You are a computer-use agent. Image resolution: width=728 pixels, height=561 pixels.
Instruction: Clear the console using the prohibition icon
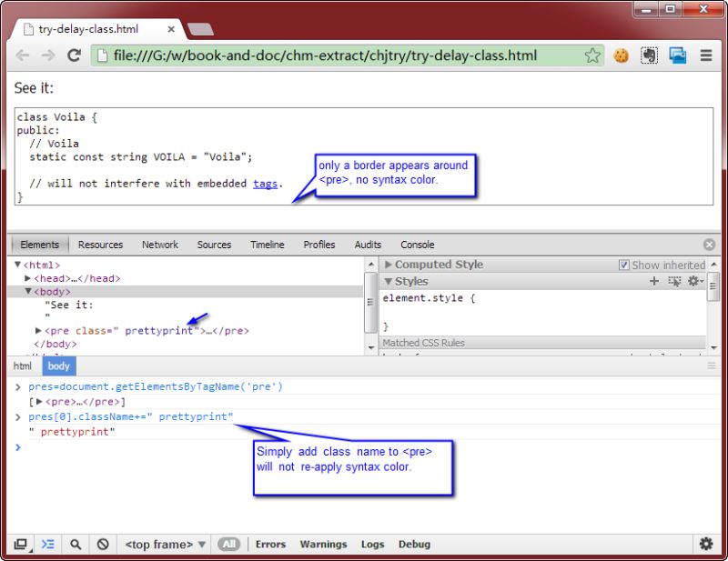click(103, 544)
